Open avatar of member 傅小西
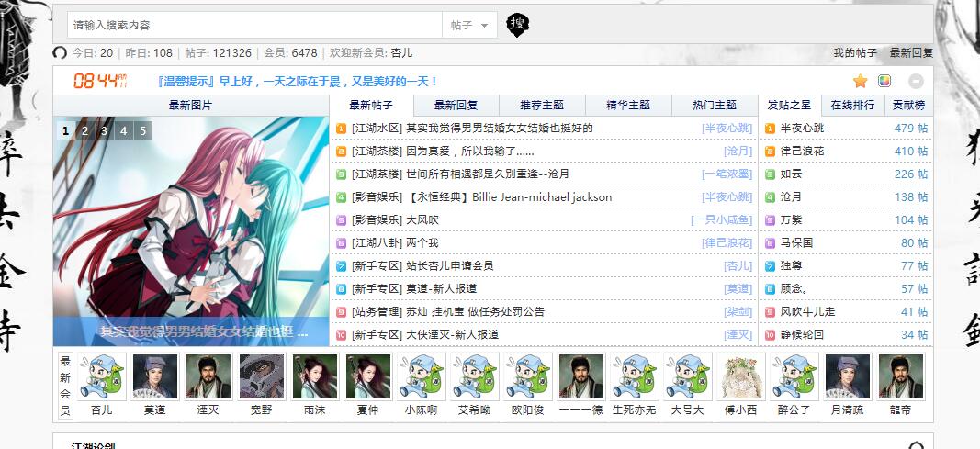The image size is (980, 449). (x=740, y=376)
